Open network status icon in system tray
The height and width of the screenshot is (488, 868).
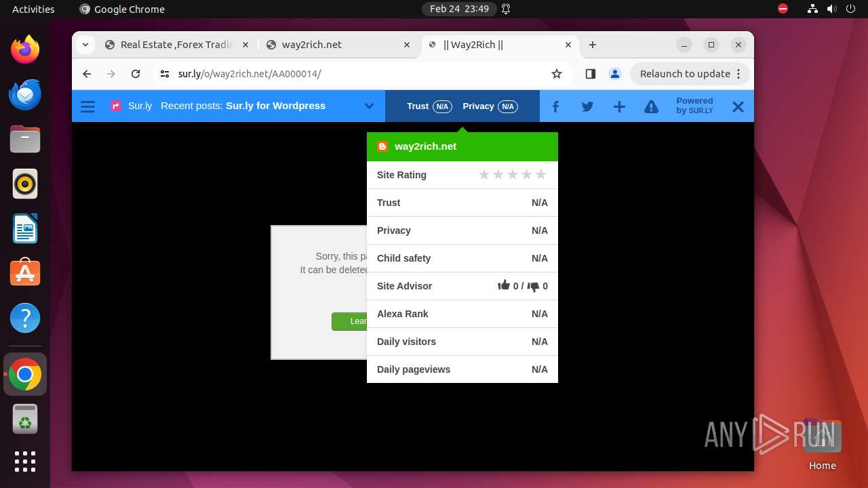[x=813, y=9]
